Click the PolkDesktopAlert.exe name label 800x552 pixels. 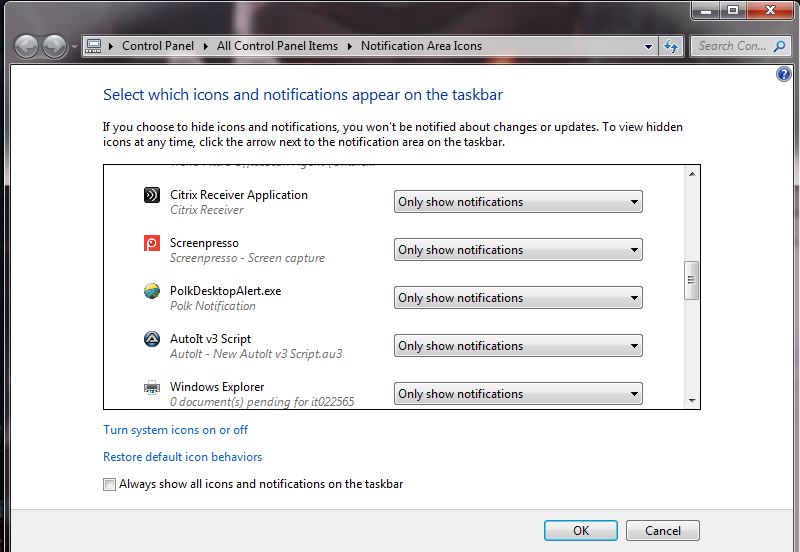226,291
